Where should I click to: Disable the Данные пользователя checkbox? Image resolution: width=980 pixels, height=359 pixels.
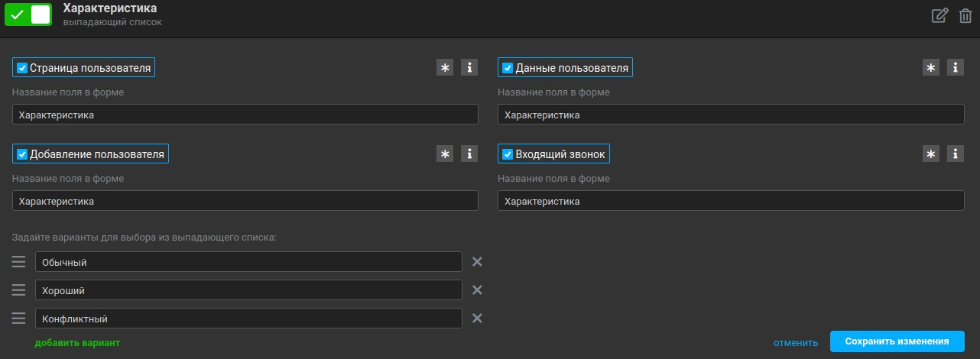pos(508,68)
